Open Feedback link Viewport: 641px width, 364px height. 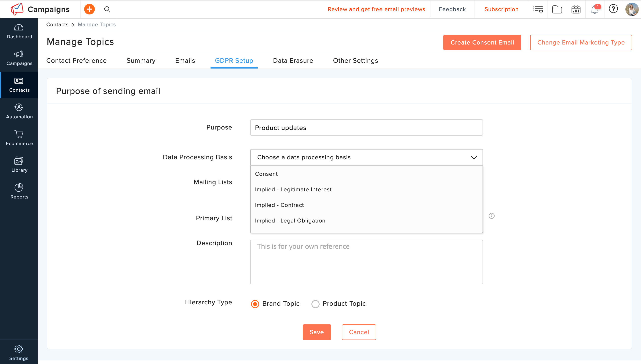tap(452, 9)
